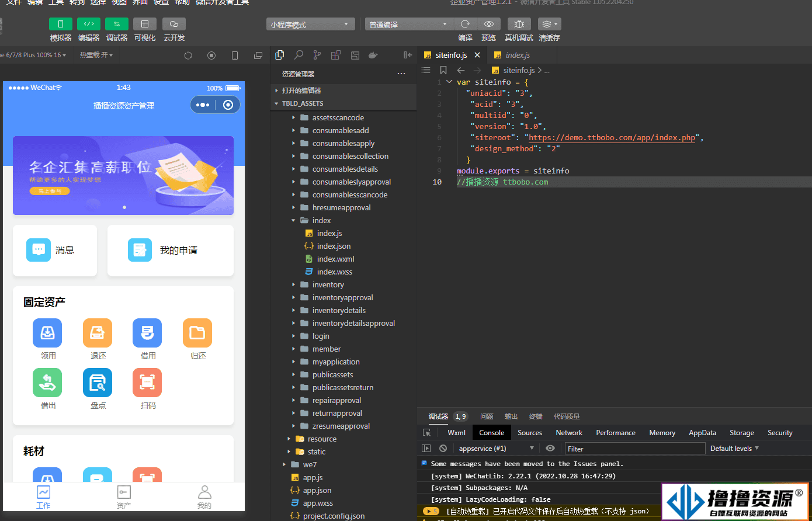Click the 预览 preview eye icon
Image resolution: width=812 pixels, height=521 pixels.
(489, 24)
